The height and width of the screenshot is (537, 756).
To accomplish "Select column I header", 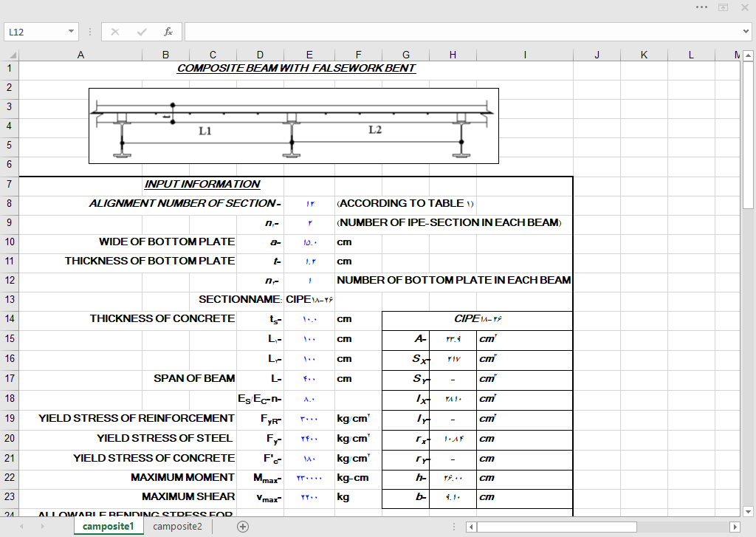I will [525, 55].
